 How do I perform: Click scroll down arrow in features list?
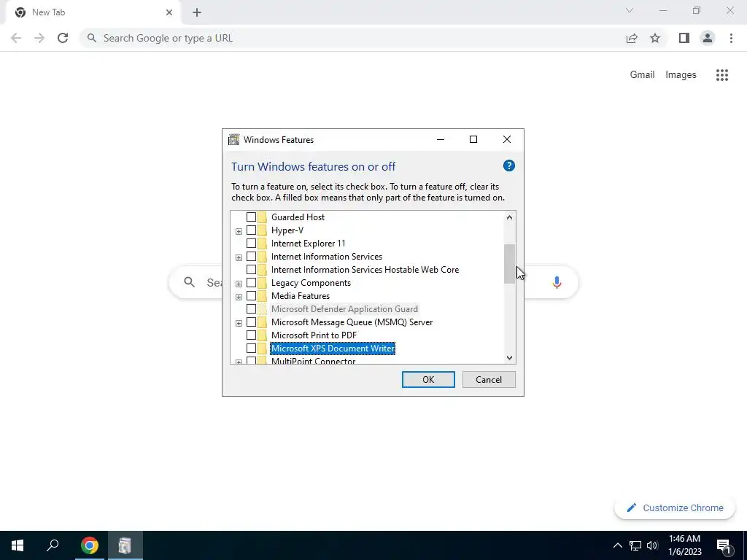click(509, 357)
